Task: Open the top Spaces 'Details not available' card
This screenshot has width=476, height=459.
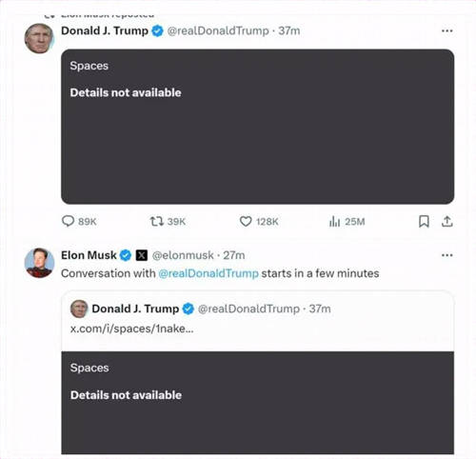Action: click(257, 127)
